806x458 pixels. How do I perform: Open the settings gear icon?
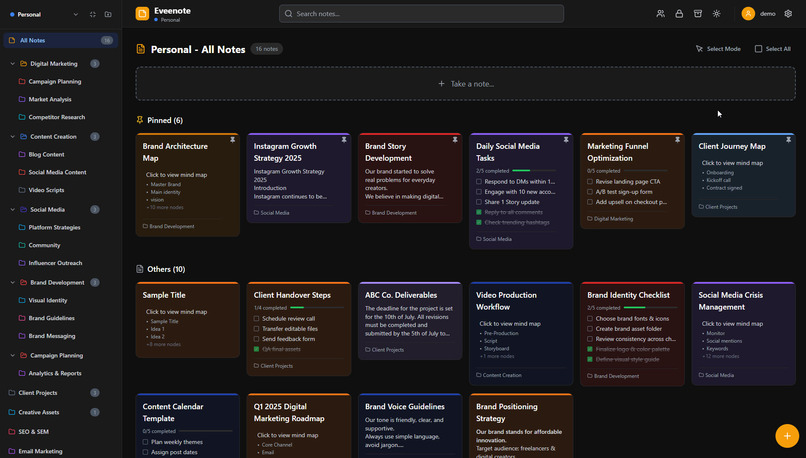788,14
